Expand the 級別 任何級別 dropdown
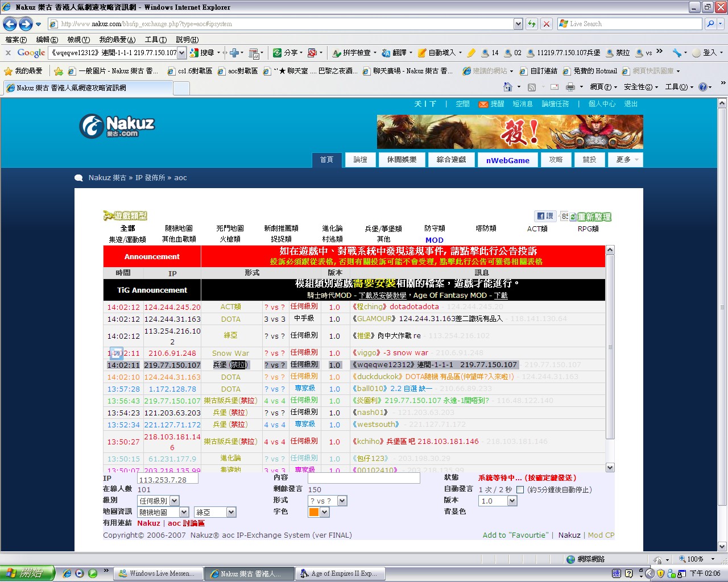 click(174, 501)
